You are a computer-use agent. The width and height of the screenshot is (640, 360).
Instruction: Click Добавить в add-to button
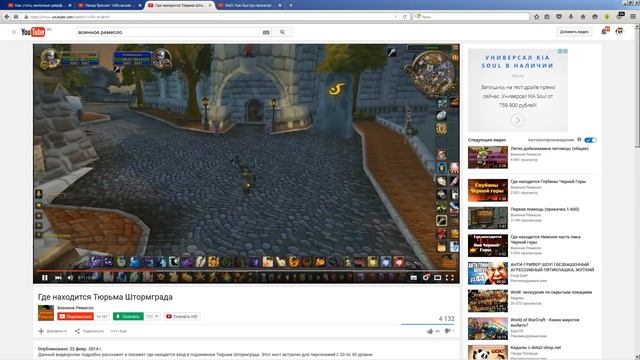pyautogui.click(x=53, y=331)
